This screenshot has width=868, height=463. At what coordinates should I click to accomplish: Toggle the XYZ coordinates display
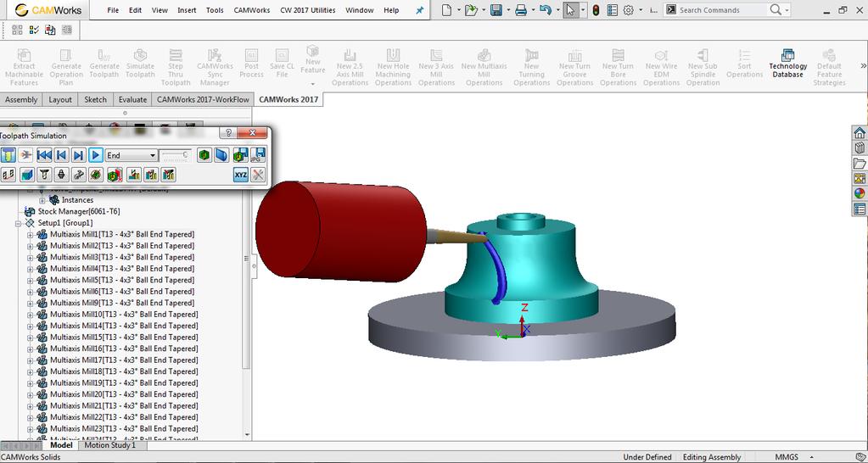click(241, 176)
